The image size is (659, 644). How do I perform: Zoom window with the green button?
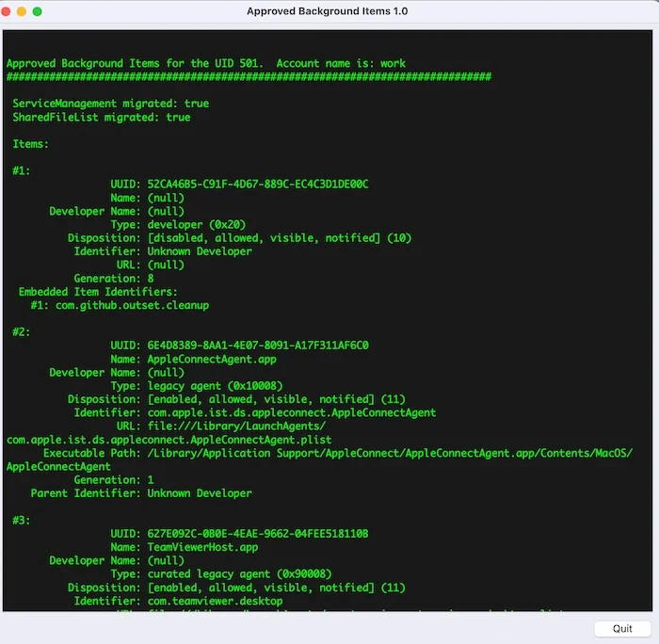point(37,11)
